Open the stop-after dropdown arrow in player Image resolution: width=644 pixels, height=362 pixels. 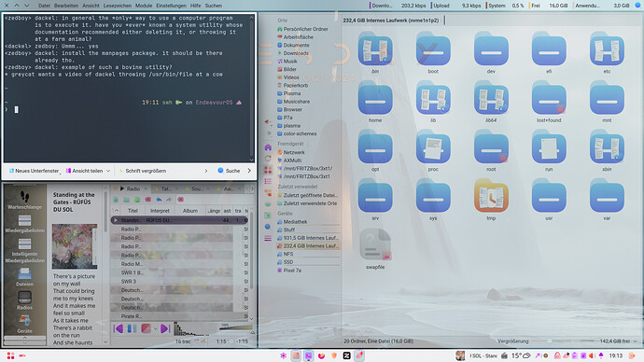point(155,328)
